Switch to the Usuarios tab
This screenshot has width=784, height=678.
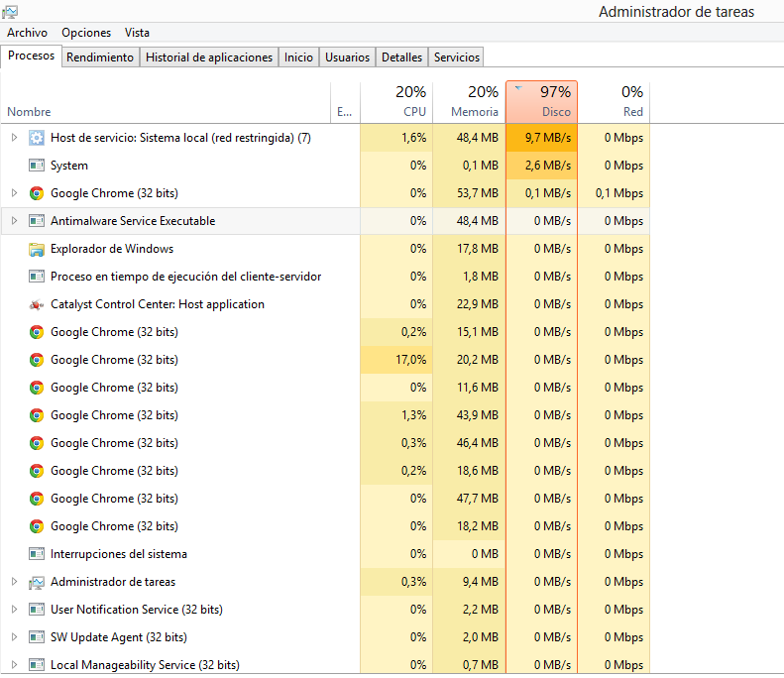tap(347, 57)
